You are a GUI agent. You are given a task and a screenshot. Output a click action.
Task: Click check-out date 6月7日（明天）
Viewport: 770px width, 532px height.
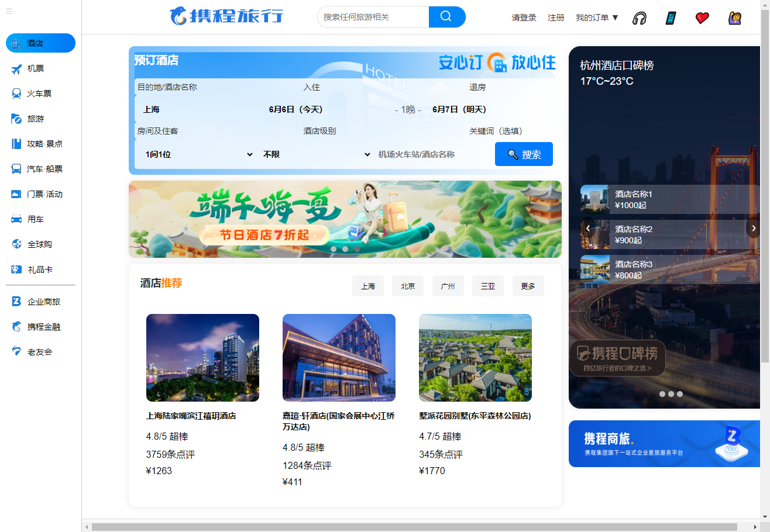(x=459, y=109)
